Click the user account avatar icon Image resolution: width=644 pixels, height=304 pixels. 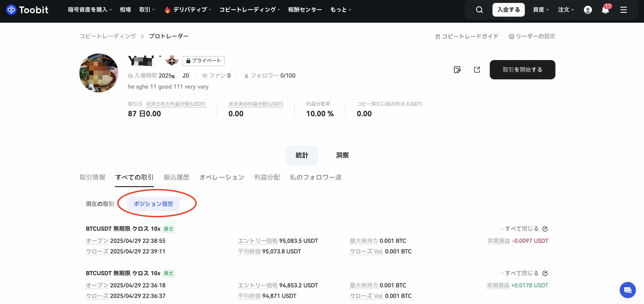click(x=588, y=10)
